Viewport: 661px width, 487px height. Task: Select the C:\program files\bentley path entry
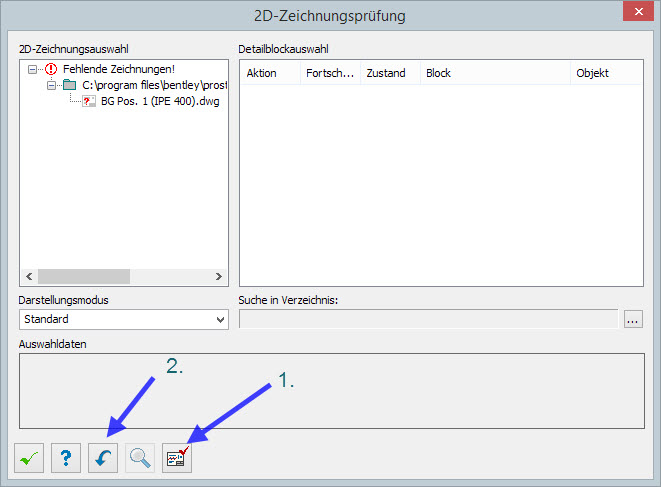[x=154, y=85]
